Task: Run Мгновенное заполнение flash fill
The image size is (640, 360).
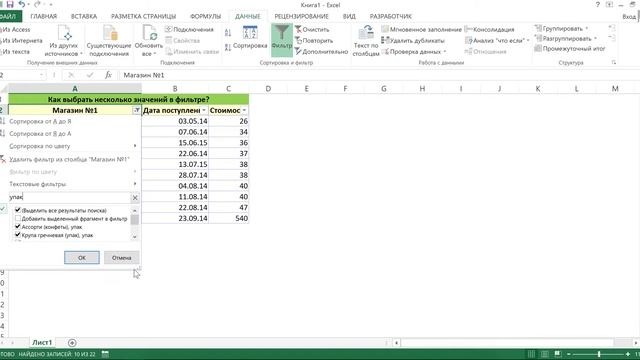Action: 422,29
